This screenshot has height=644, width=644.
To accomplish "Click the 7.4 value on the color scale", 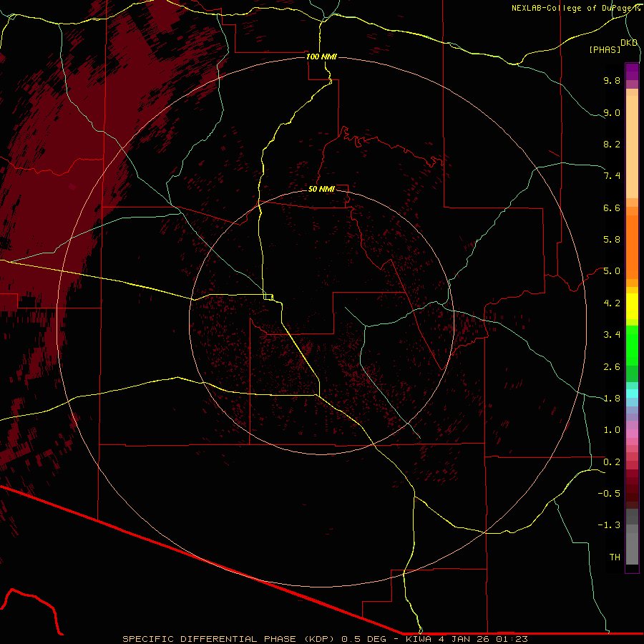I will (x=612, y=176).
